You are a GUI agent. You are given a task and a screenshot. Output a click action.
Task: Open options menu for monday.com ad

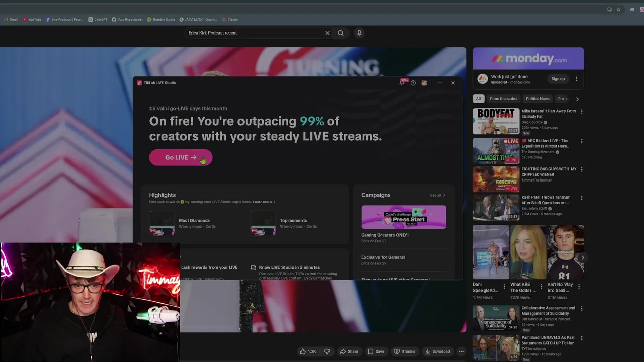click(576, 79)
